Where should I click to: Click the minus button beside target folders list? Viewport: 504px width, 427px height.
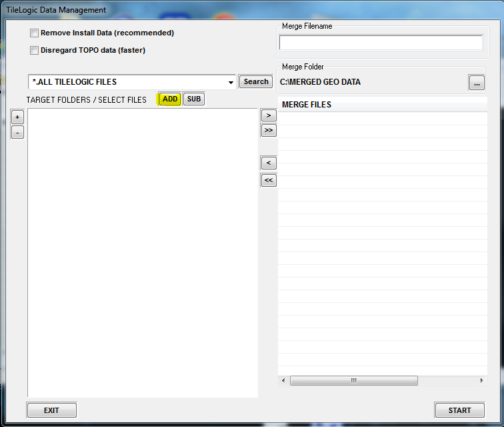point(17,132)
